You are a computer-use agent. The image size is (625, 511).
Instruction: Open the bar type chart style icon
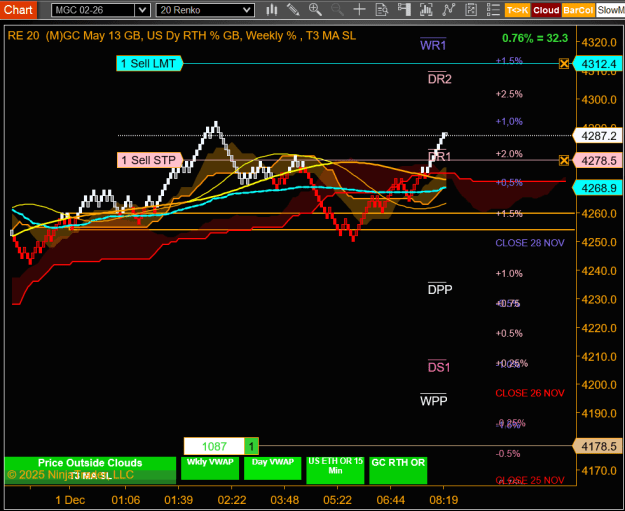click(272, 10)
